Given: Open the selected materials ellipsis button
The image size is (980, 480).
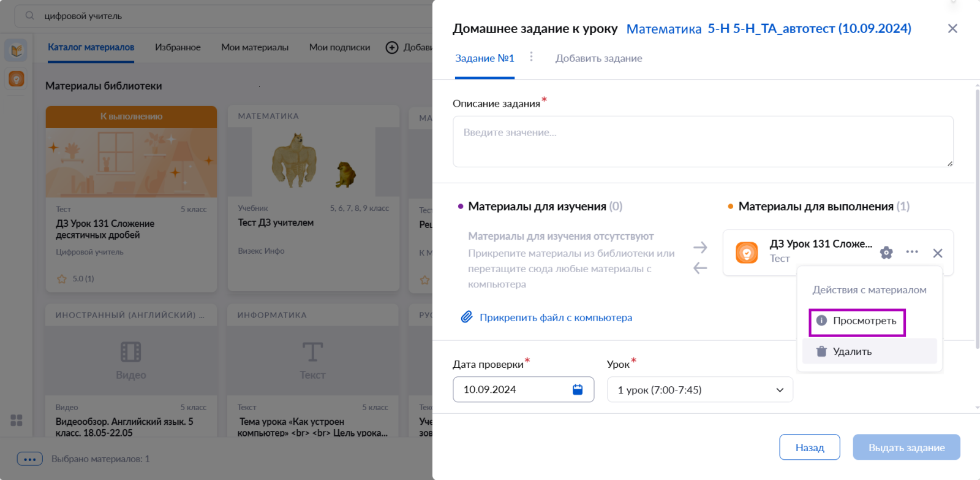Looking at the screenshot, I should click(30, 459).
